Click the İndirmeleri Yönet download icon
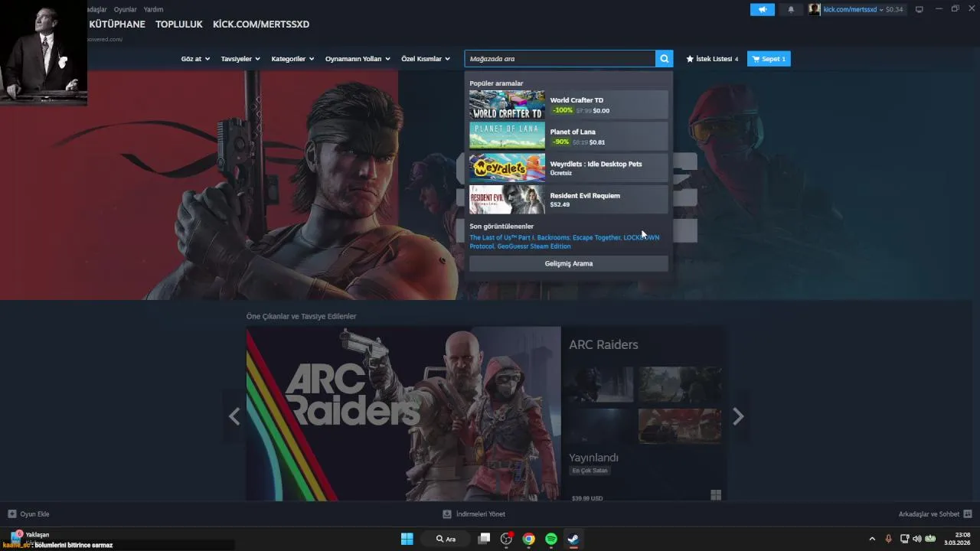Viewport: 980px width, 551px height. (x=447, y=514)
